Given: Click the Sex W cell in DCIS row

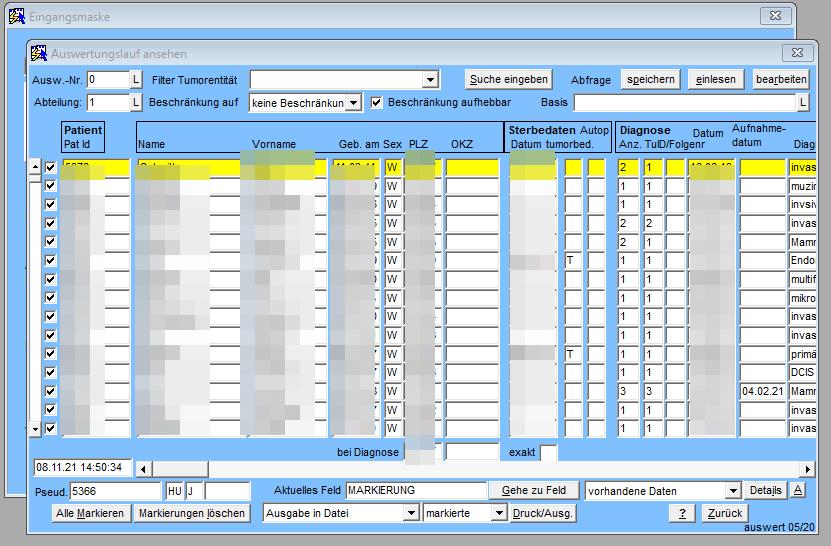Looking at the screenshot, I should point(392,372).
